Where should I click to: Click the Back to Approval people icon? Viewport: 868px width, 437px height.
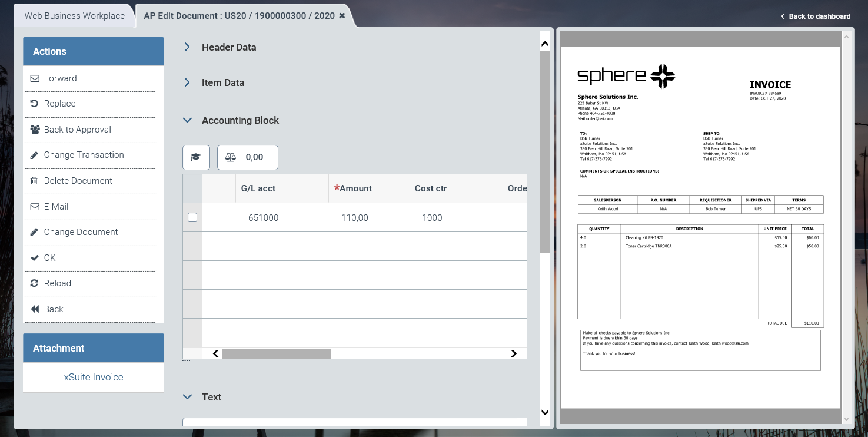(35, 130)
